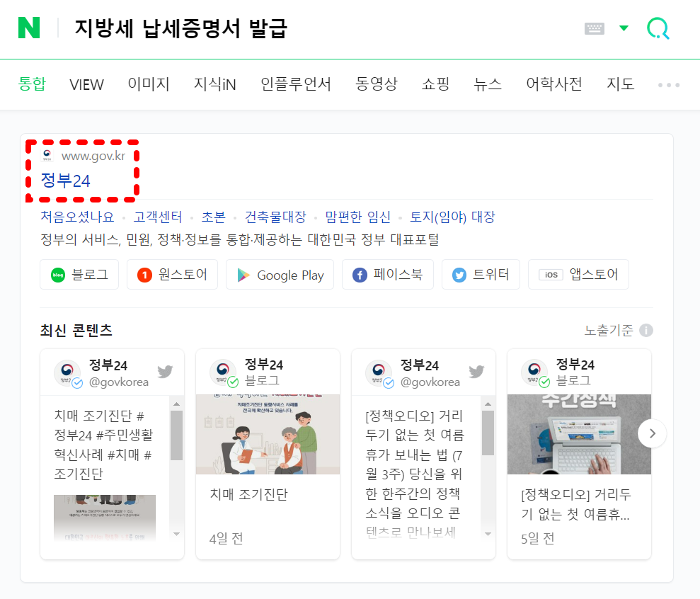This screenshot has width=700, height=599.
Task: Click the ios badge icon
Action: click(x=551, y=274)
